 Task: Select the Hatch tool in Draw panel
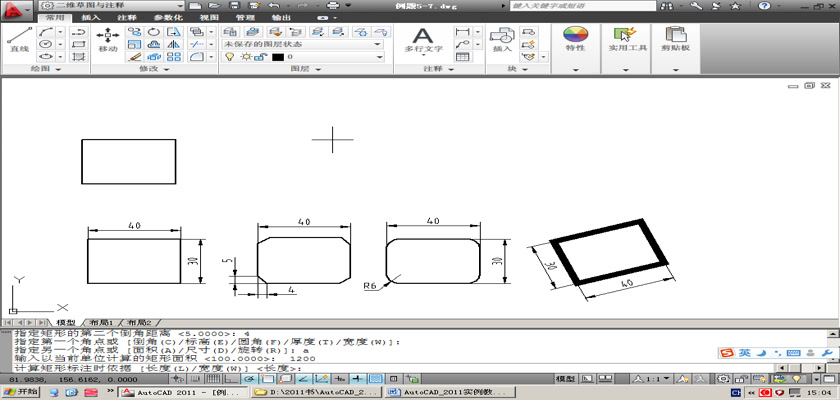pyautogui.click(x=79, y=56)
